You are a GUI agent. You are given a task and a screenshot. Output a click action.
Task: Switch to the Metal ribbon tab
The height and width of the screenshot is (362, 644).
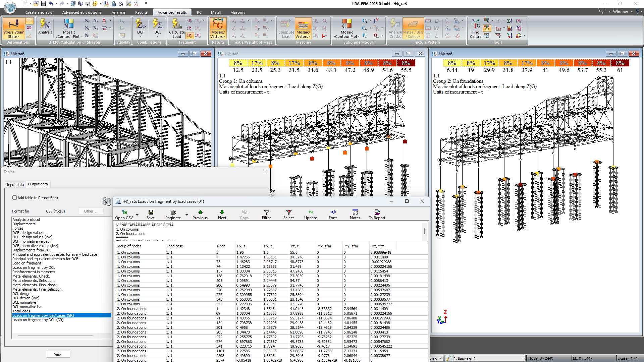[x=216, y=12]
